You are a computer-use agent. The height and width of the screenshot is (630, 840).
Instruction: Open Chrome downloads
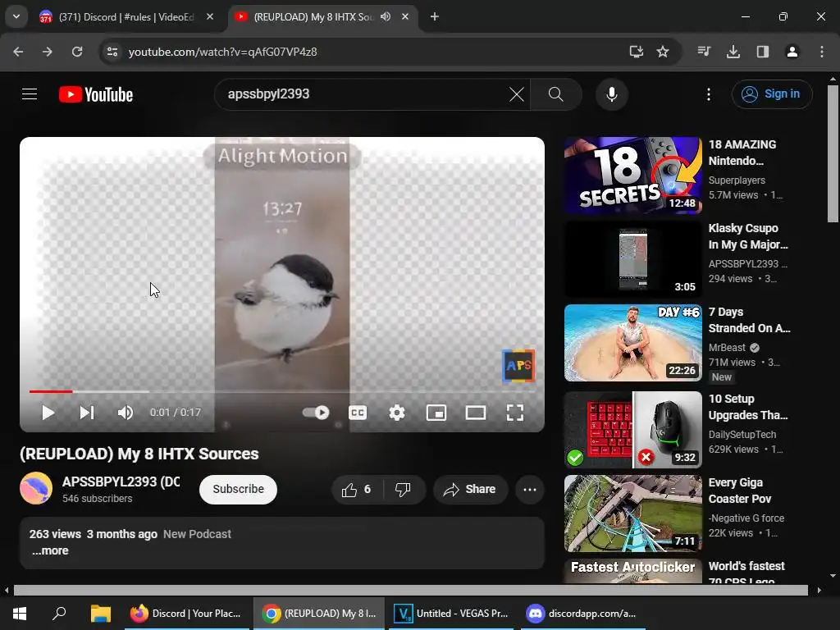click(x=733, y=52)
